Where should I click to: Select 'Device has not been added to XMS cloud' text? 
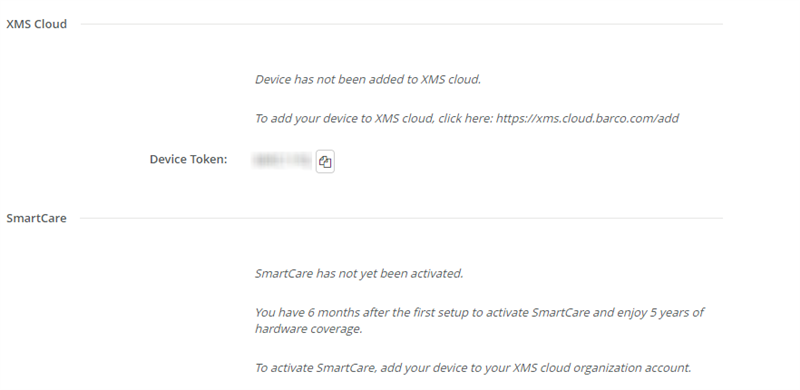[x=368, y=80]
